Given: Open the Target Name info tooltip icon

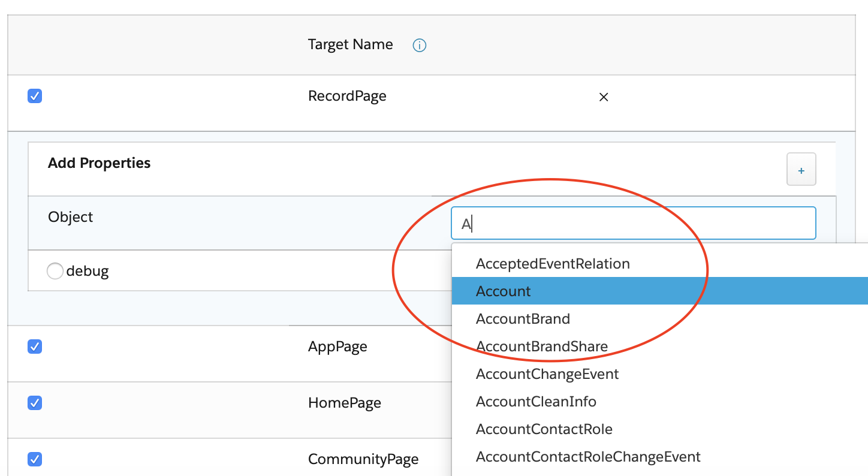Looking at the screenshot, I should click(x=420, y=46).
